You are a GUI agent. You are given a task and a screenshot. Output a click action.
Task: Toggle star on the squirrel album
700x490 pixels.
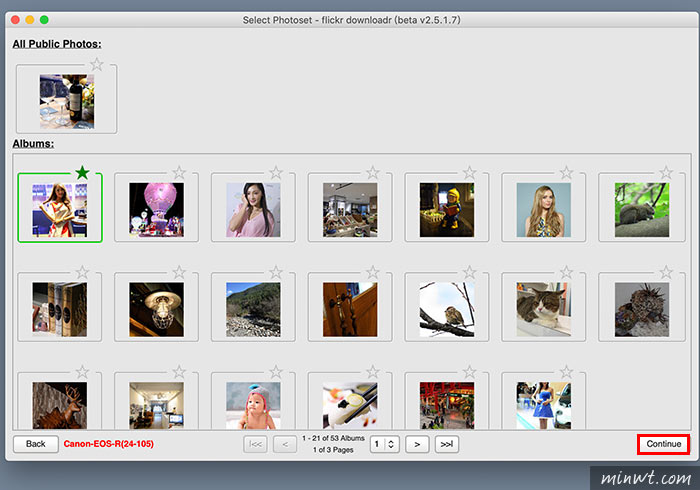tap(666, 172)
